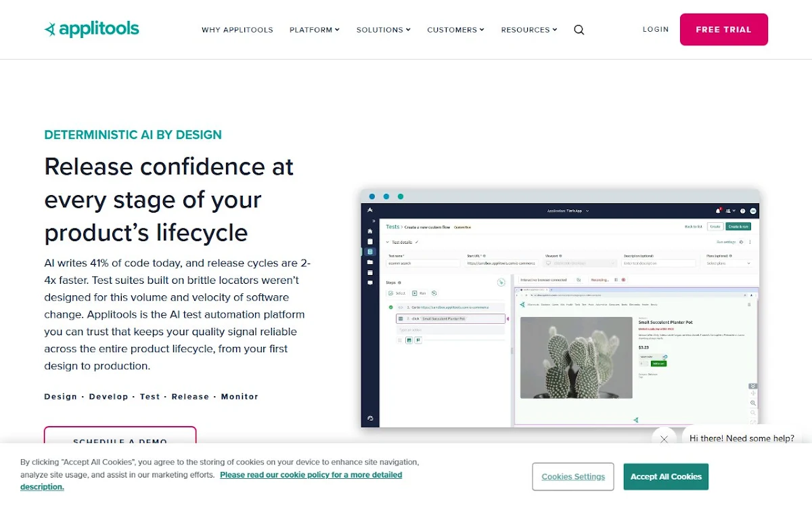Click the Create & run button in the screenshot
The height and width of the screenshot is (508, 812).
[x=738, y=226]
